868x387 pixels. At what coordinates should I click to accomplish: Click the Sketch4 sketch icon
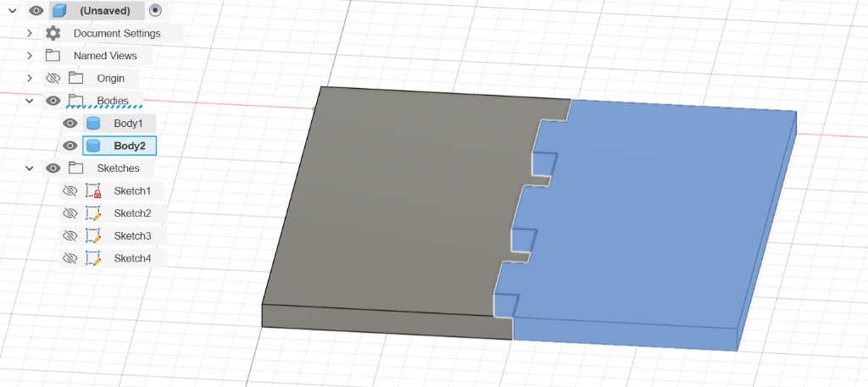pos(93,258)
